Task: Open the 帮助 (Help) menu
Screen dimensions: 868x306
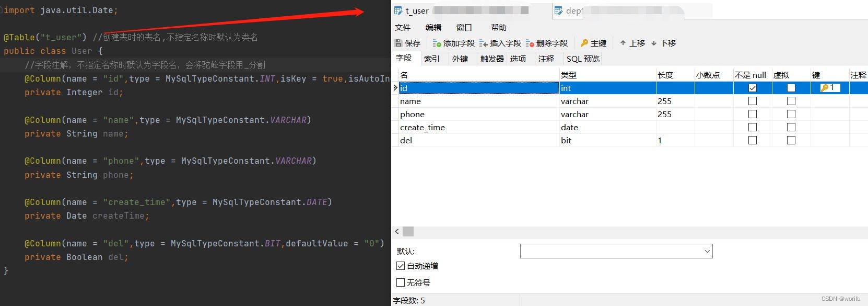Action: 499,27
